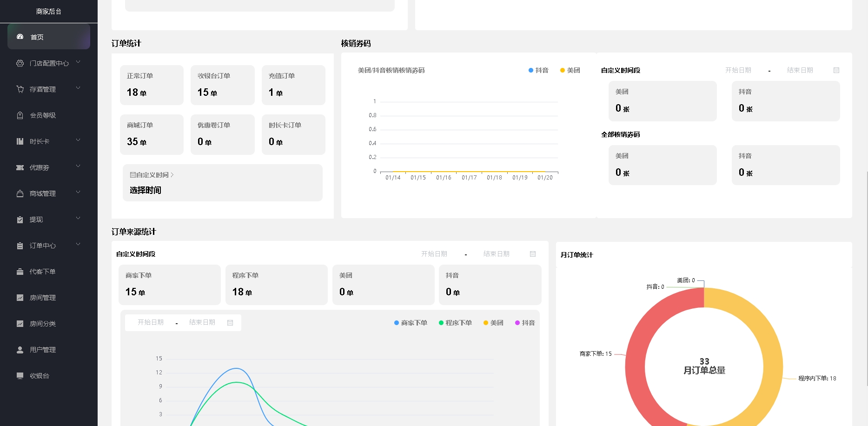Click calendar icon in line chart date picker
The image size is (868, 426).
pyautogui.click(x=230, y=323)
